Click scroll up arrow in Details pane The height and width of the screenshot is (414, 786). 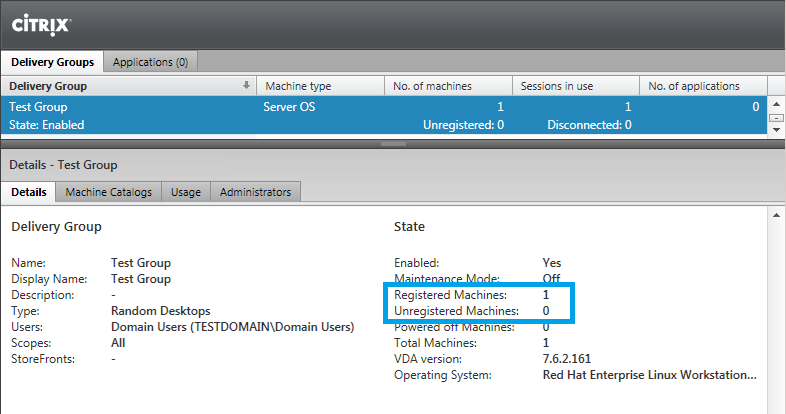[775, 215]
